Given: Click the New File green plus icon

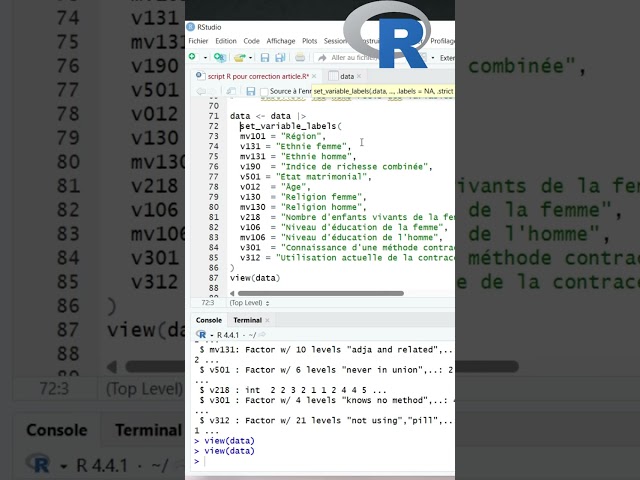Looking at the screenshot, I should tap(192, 57).
